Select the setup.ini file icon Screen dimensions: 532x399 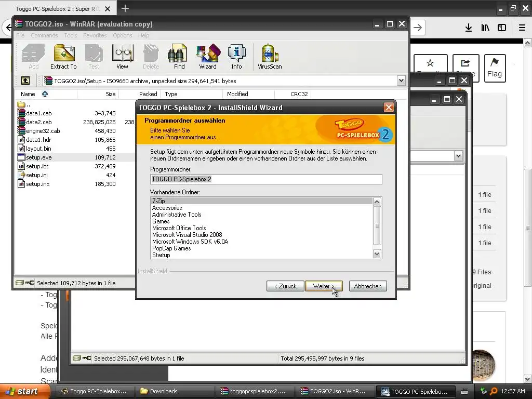tap(21, 175)
